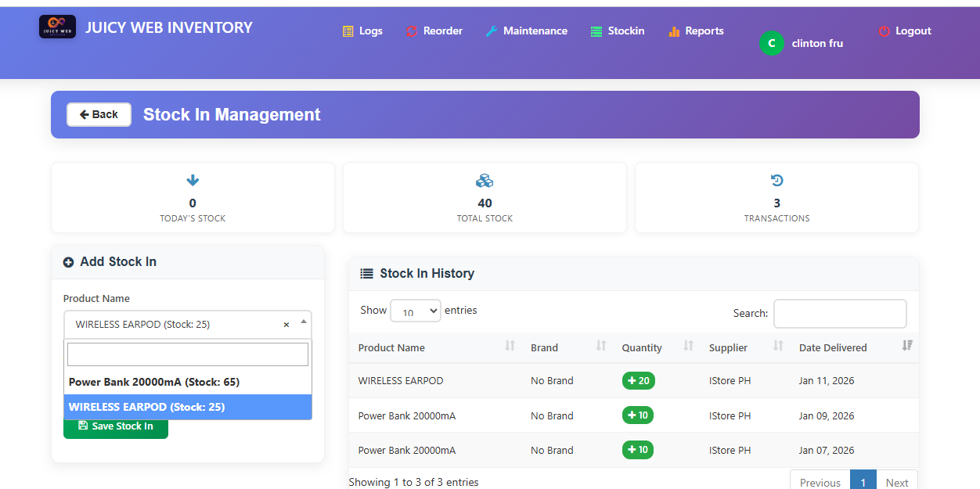
Task: Open the Show entries dropdown
Action: coord(416,311)
